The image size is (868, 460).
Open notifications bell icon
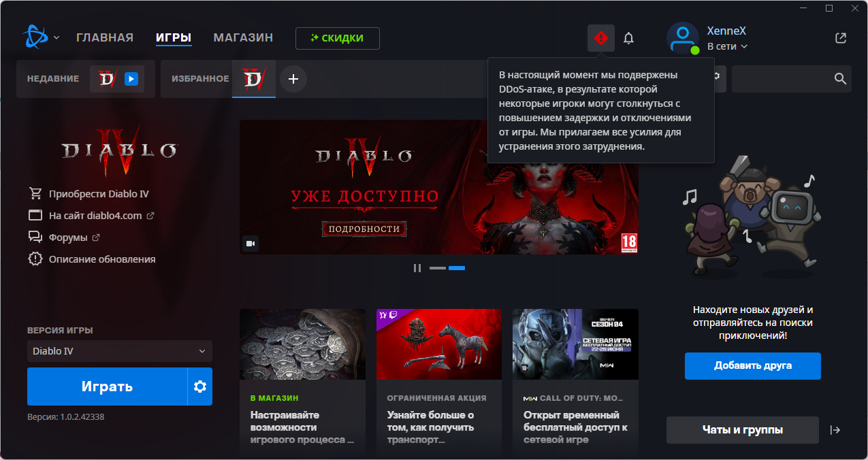pyautogui.click(x=628, y=38)
